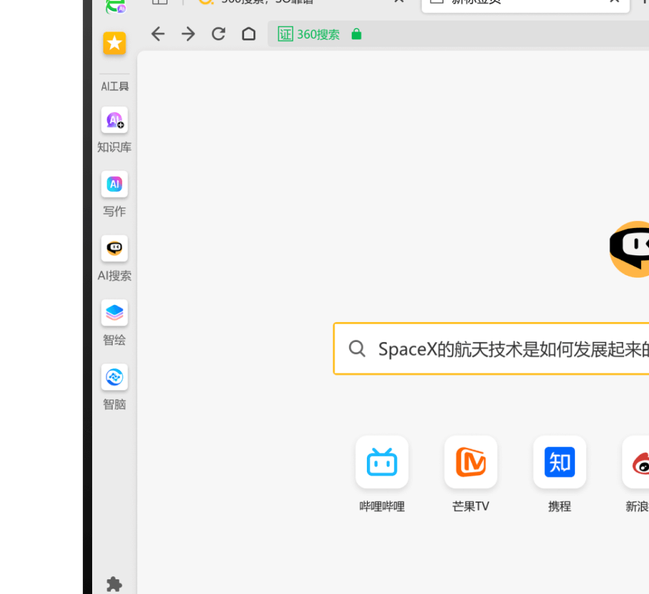
Task: Click the green lock security icon
Action: pos(356,34)
